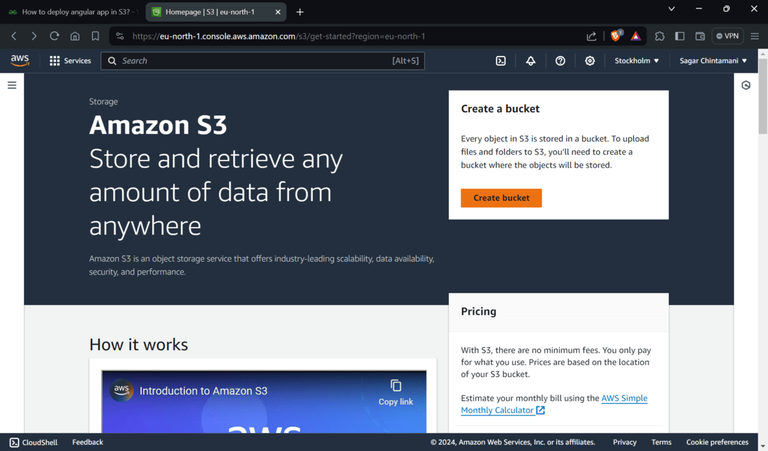Open CloudShell in the footer
Viewport: 768px width, 451px height.
[33, 442]
